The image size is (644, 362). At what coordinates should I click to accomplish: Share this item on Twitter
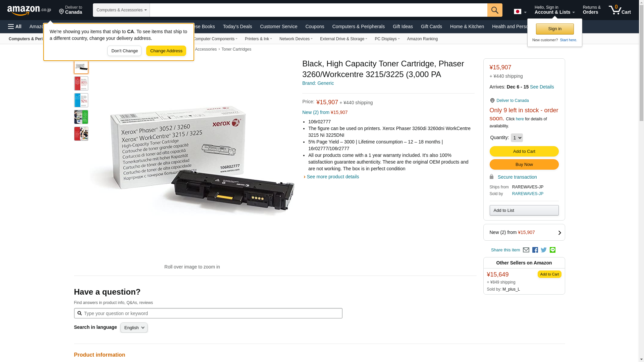[x=544, y=250]
